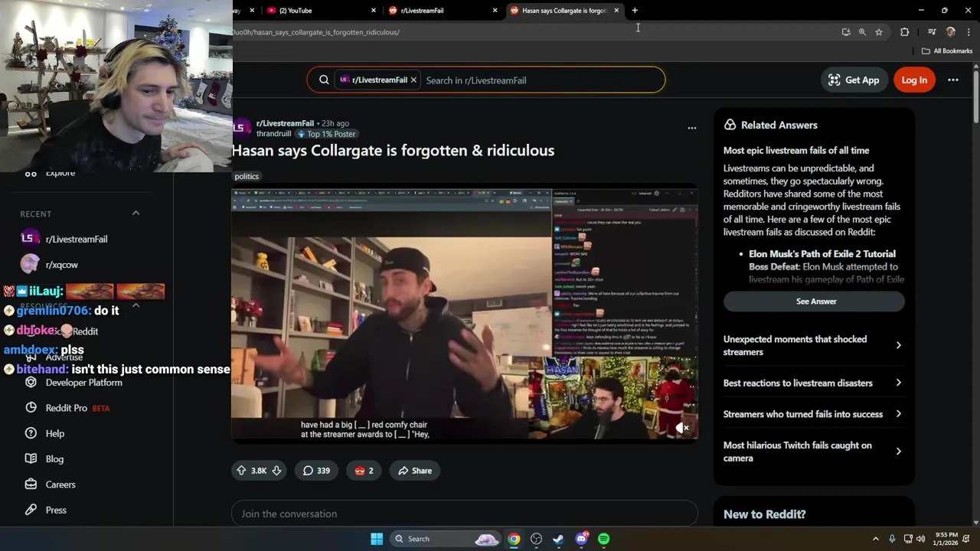
Task: Expand Most hilarious Twitch fails caught on camera
Action: coord(812,452)
